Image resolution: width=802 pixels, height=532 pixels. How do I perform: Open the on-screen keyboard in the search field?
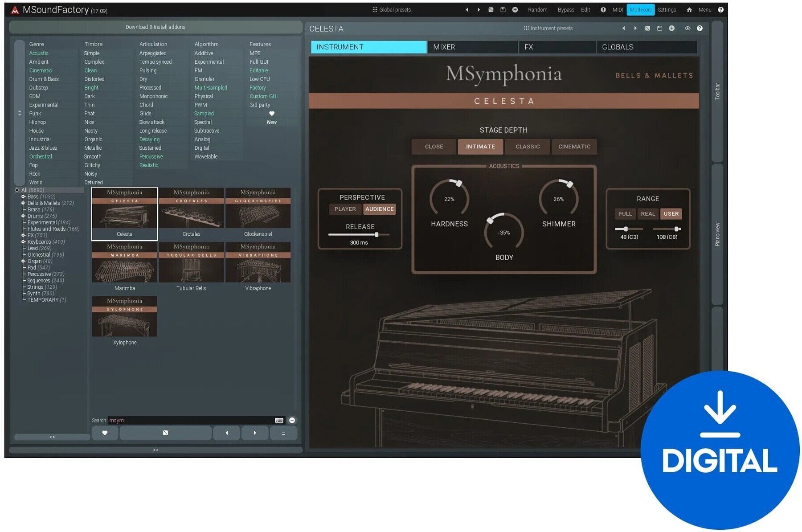pos(279,420)
